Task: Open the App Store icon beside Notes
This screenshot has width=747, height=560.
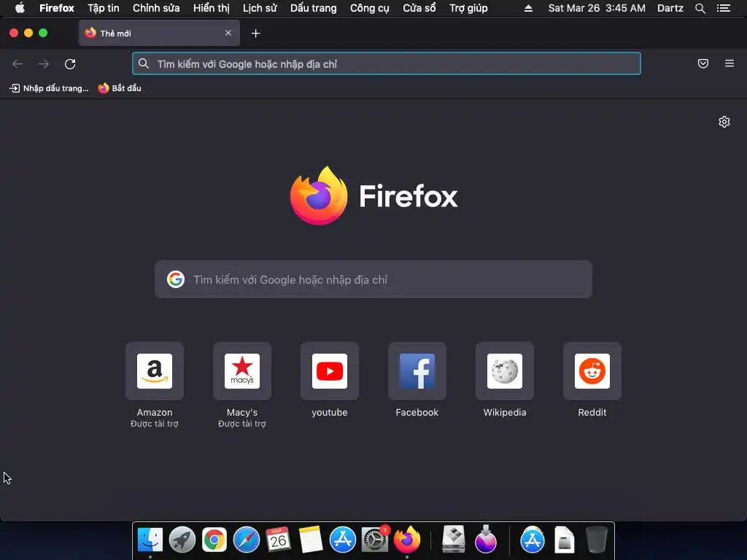Action: tap(343, 540)
